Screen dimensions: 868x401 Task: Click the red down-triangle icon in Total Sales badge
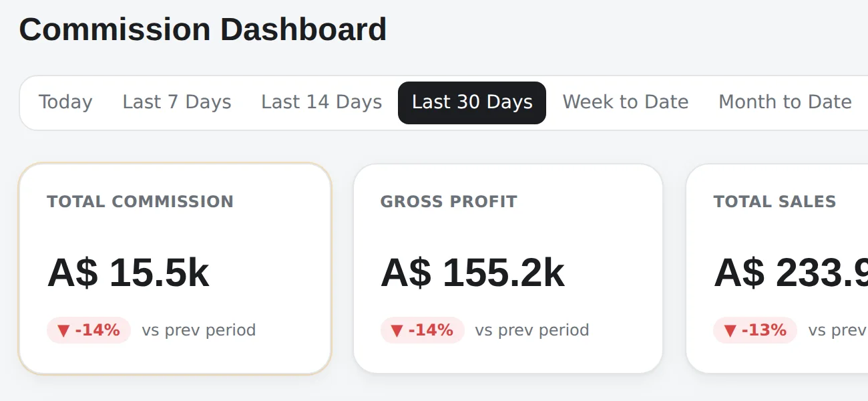tap(730, 330)
